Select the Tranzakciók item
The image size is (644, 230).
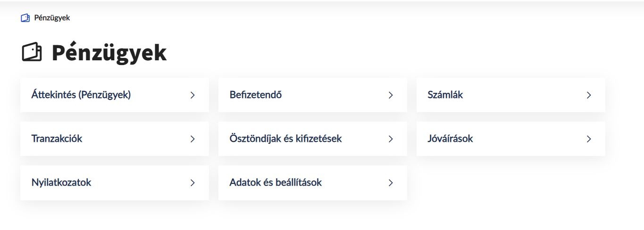(x=57, y=139)
